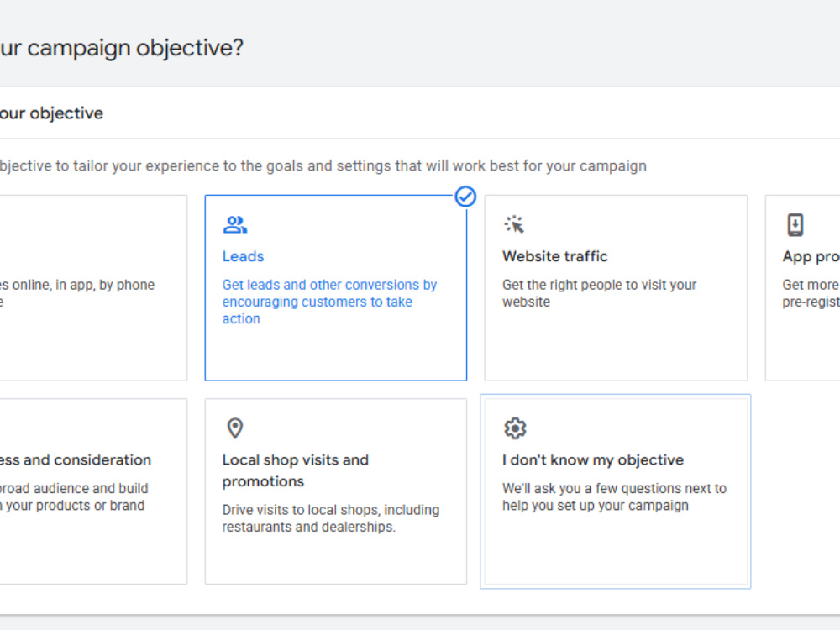This screenshot has height=630, width=840.
Task: Click the 'campaign objective?' page heading
Action: click(122, 48)
